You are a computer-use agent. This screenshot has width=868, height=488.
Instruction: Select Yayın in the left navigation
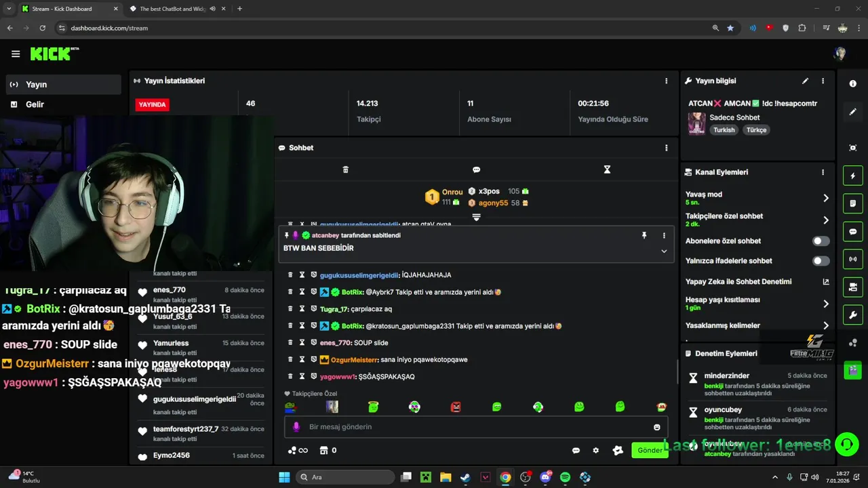64,85
